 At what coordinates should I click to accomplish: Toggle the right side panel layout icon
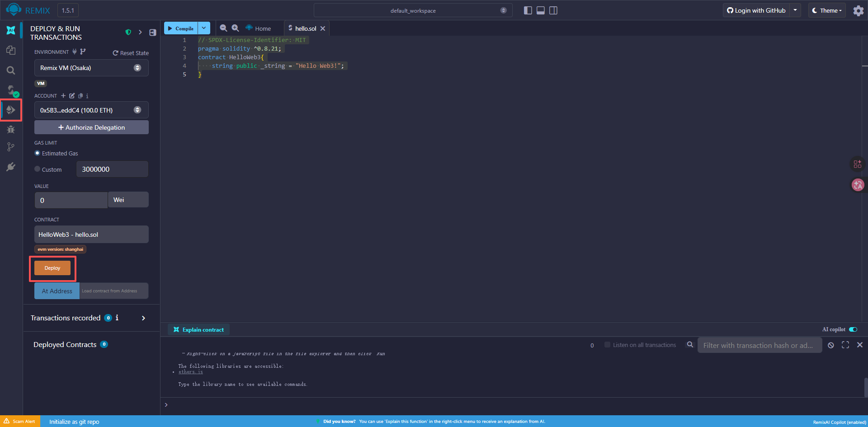[553, 10]
